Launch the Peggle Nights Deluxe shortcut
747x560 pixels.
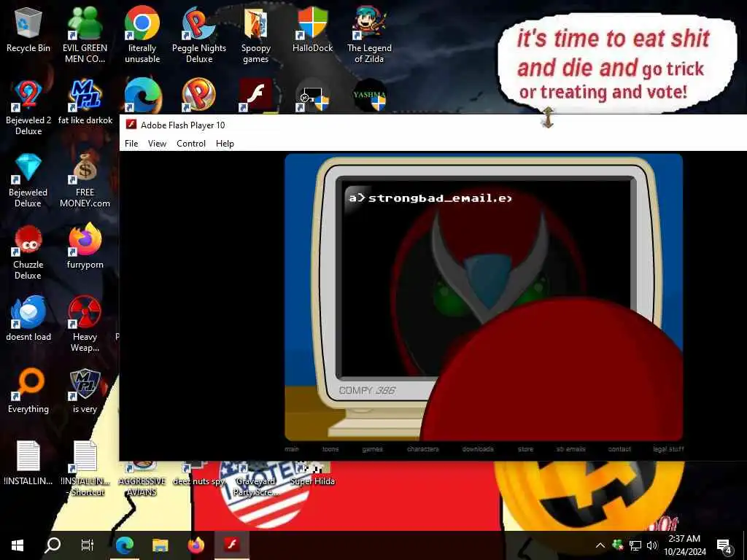coord(199,34)
